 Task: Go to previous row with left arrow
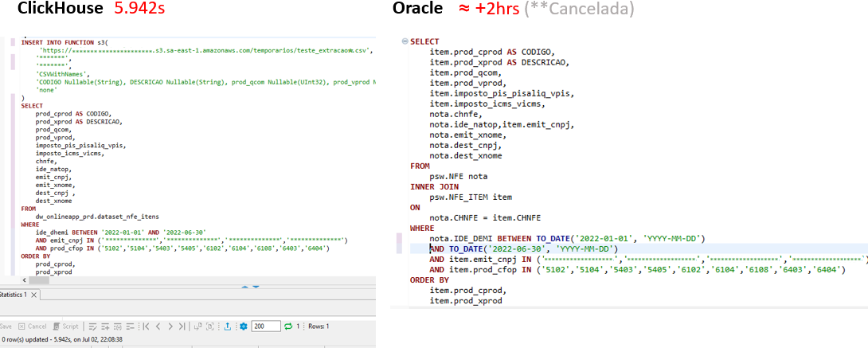tap(158, 326)
